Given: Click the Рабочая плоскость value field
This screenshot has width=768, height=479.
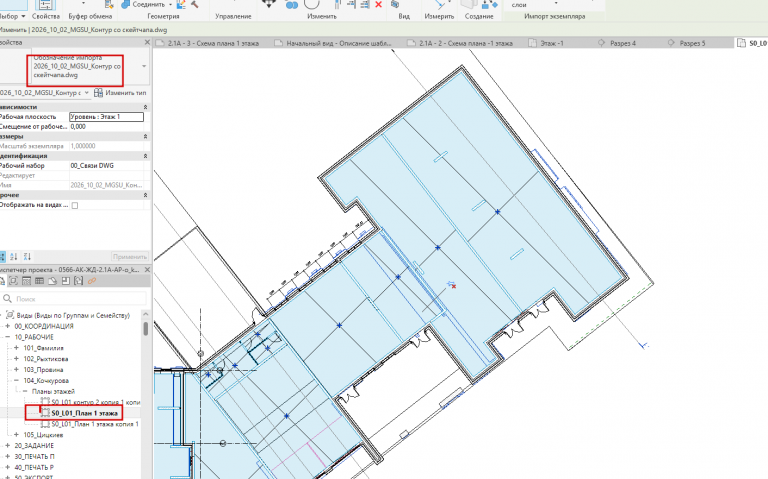Looking at the screenshot, I should point(106,117).
